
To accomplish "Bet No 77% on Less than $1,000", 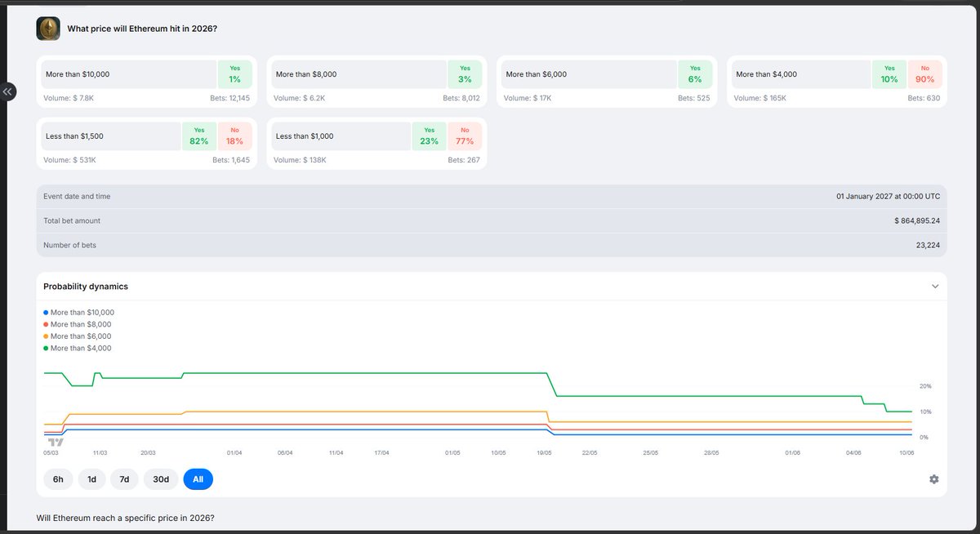I will pyautogui.click(x=465, y=136).
